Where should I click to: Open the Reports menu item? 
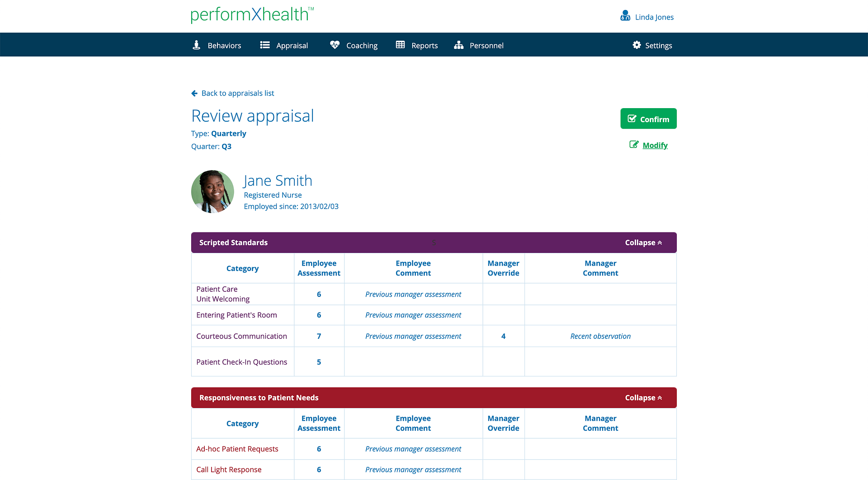coord(417,45)
